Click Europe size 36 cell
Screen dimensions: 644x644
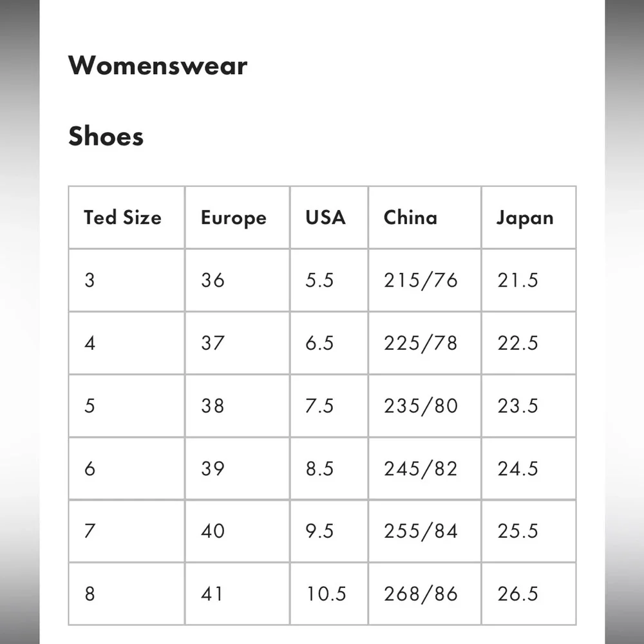pyautogui.click(x=238, y=280)
